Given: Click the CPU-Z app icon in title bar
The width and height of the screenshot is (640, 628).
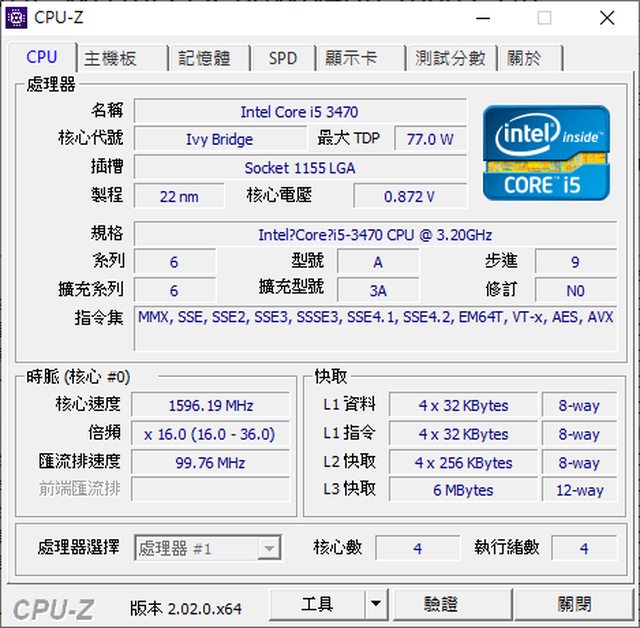Looking at the screenshot, I should (17, 17).
